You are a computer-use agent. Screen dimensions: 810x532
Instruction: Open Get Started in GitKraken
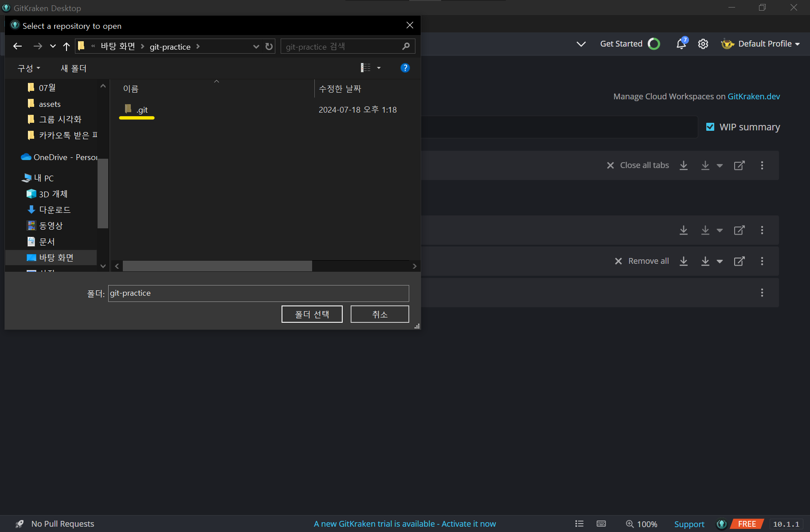[x=630, y=43]
